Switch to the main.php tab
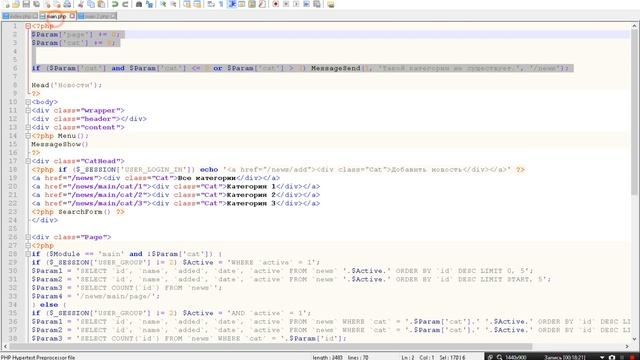640x360 pixels. click(x=57, y=16)
